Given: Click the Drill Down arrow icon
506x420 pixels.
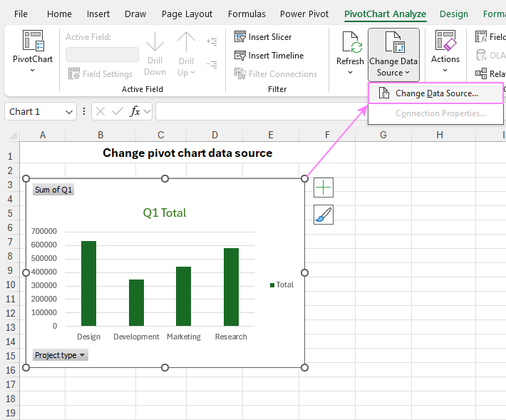Looking at the screenshot, I should [155, 41].
